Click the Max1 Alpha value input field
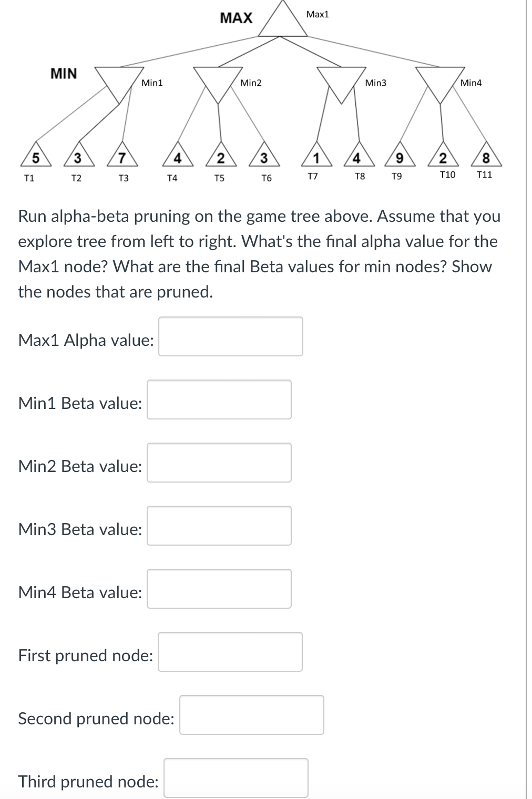Image resolution: width=532 pixels, height=799 pixels. [x=230, y=336]
